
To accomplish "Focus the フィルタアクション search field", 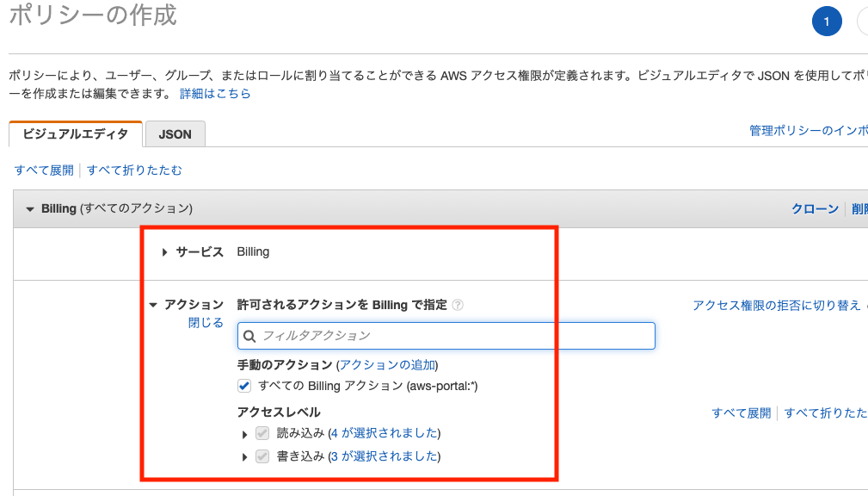I will click(x=446, y=336).
